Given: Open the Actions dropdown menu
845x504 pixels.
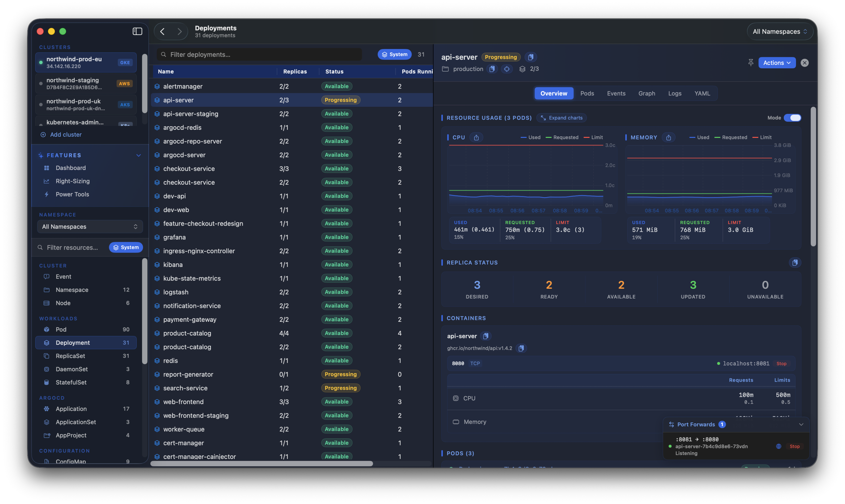Looking at the screenshot, I should coord(777,63).
